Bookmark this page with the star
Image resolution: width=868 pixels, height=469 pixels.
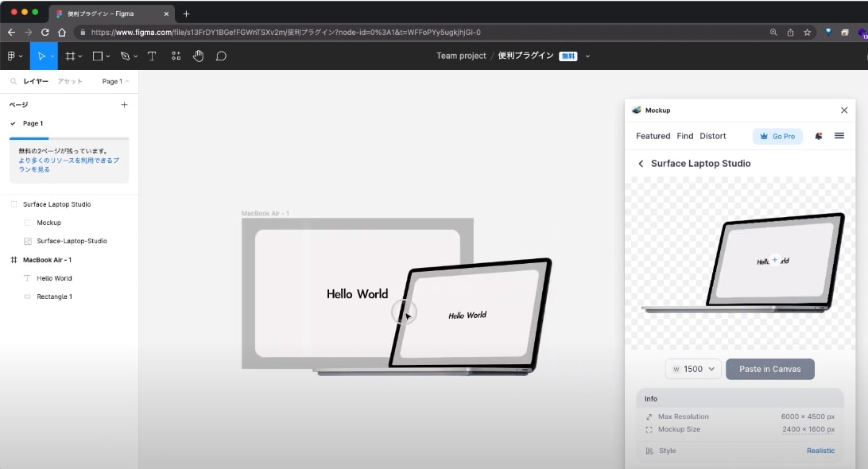(x=807, y=32)
